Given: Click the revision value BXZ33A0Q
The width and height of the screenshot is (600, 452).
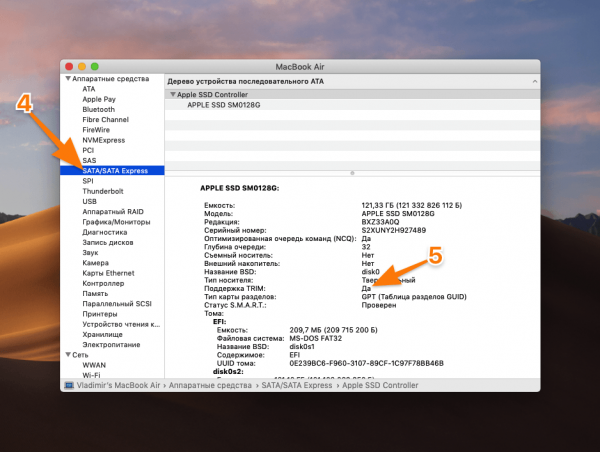Looking at the screenshot, I should [x=380, y=222].
